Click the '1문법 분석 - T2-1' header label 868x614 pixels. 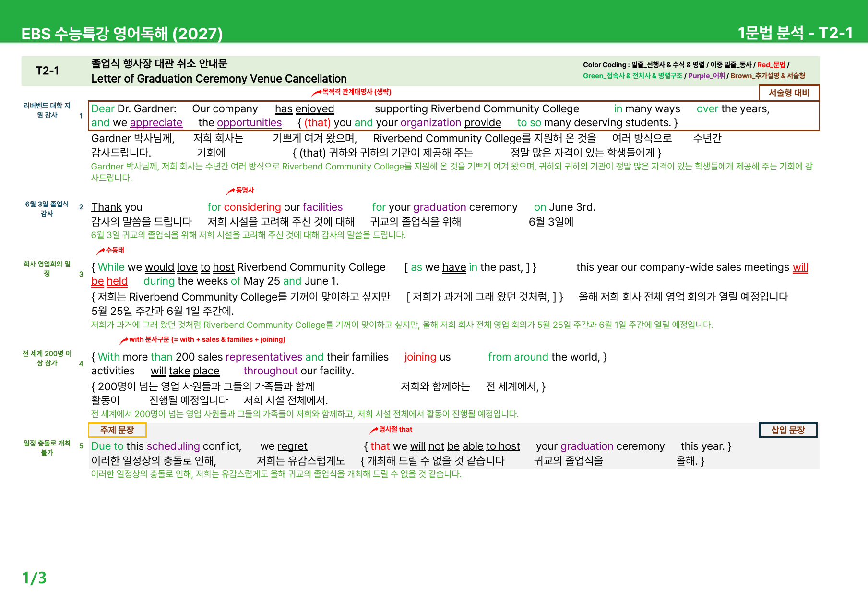click(795, 33)
